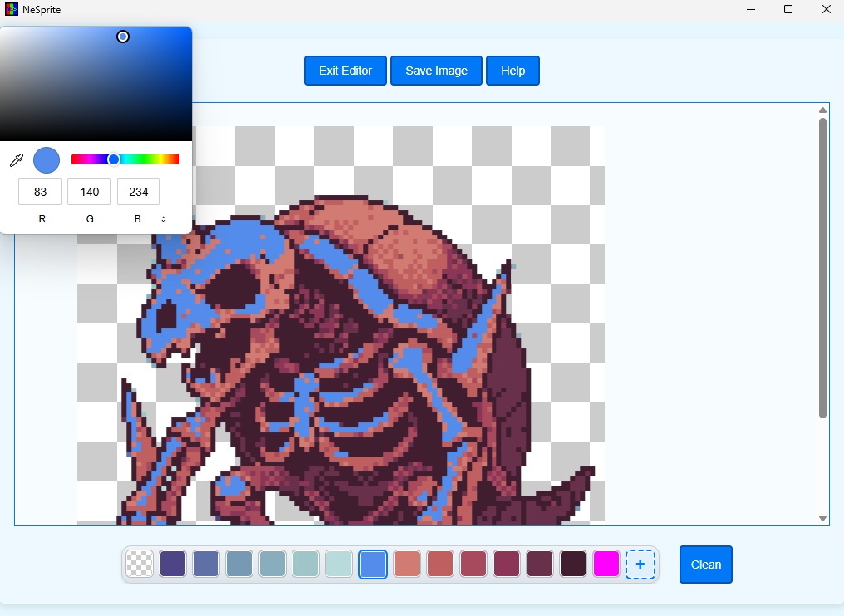Viewport: 844px width, 616px height.
Task: Click the canvas scrollbar up arrow
Action: point(822,110)
